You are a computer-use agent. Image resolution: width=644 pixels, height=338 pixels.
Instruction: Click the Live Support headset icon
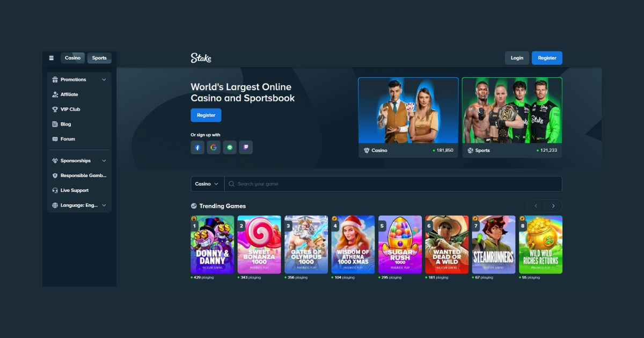click(x=55, y=190)
